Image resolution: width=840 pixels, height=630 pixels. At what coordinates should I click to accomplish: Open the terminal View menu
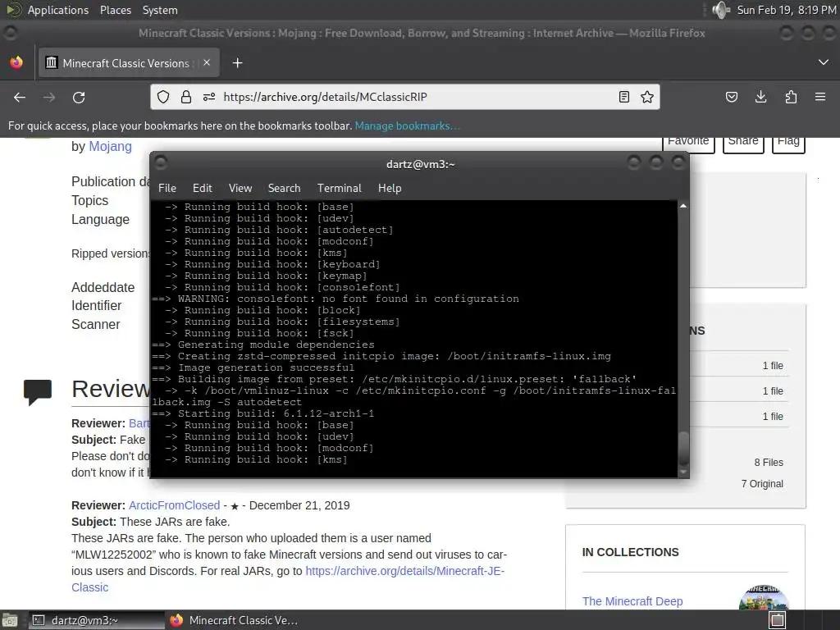240,188
